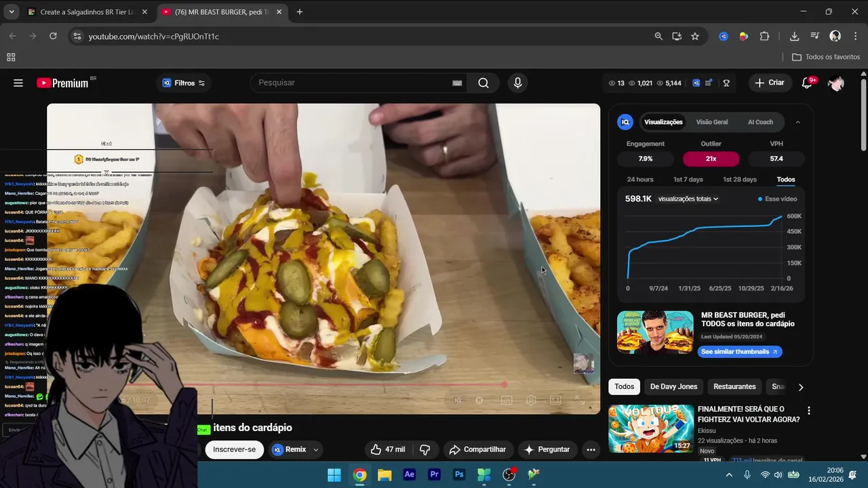
Task: Expand visualizações totais dropdown
Action: coord(688,199)
